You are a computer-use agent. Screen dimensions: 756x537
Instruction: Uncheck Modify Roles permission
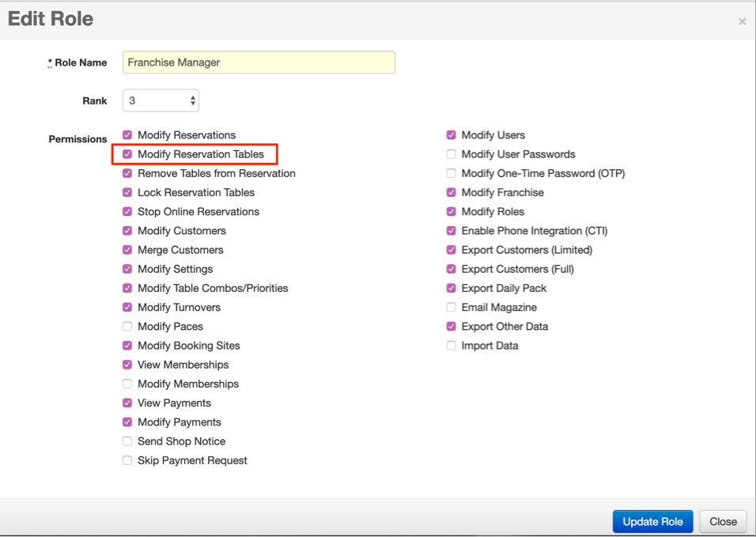click(x=452, y=212)
